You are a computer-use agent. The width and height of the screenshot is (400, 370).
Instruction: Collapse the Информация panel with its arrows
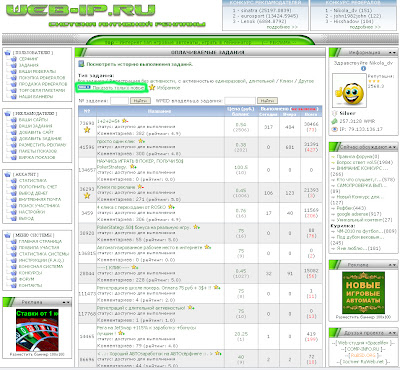point(392,53)
